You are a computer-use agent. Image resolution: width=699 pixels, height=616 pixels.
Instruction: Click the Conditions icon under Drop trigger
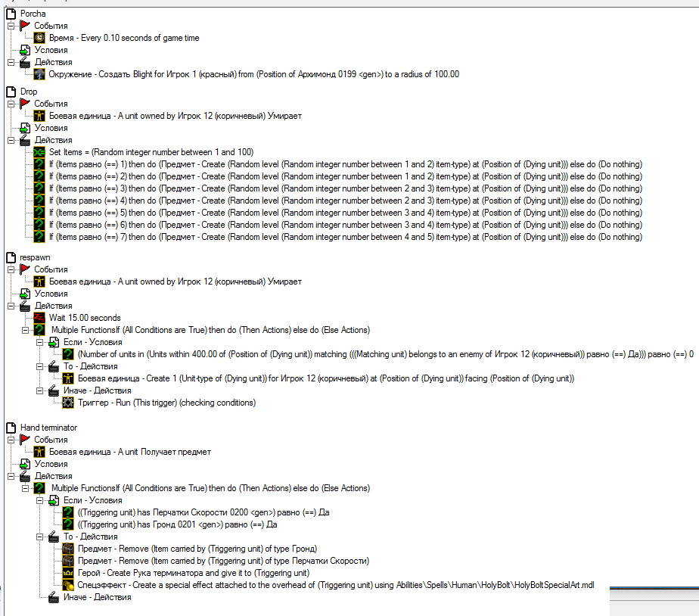click(26, 128)
